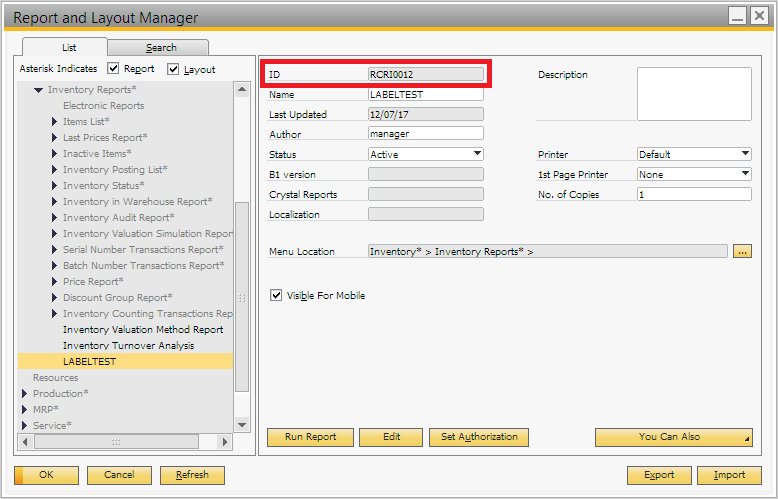The width and height of the screenshot is (778, 499).
Task: Open the 1st Page Printer dropdown
Action: 745,174
